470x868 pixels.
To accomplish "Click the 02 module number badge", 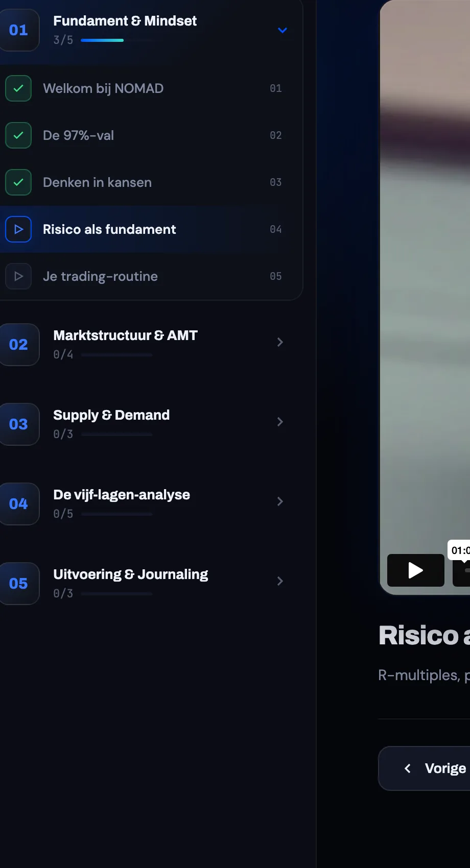I will point(19,345).
